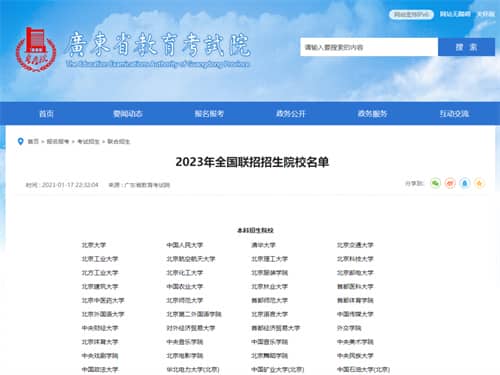The height and width of the screenshot is (375, 500).
Task: Select 北方工业大学 in the school list
Action: tap(100, 273)
